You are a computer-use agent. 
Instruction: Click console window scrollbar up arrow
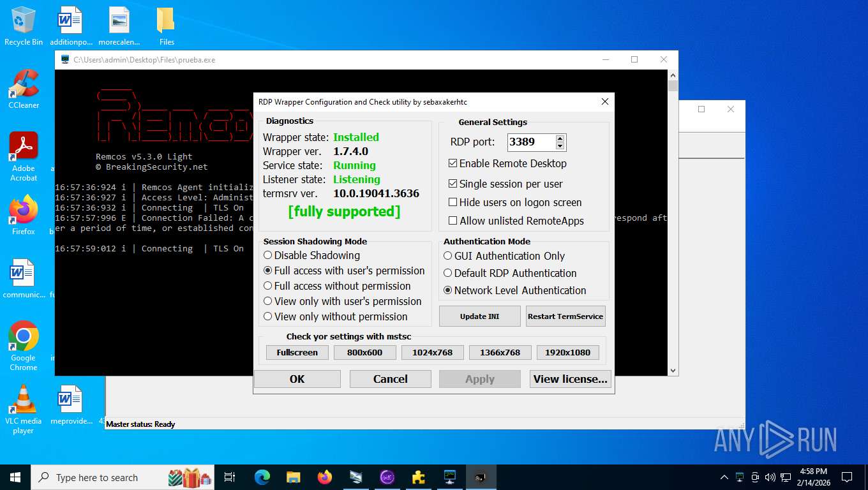(x=673, y=75)
